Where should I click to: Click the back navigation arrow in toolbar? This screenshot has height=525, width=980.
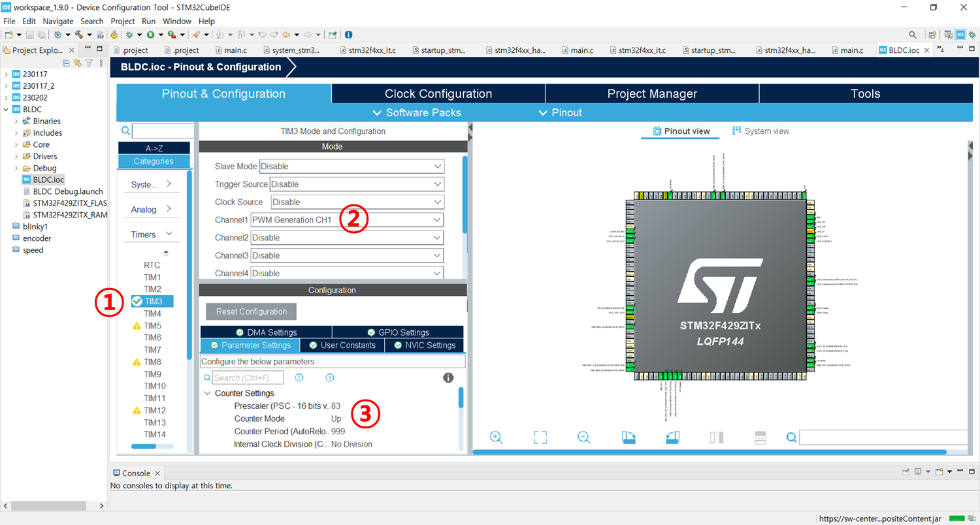coord(286,35)
